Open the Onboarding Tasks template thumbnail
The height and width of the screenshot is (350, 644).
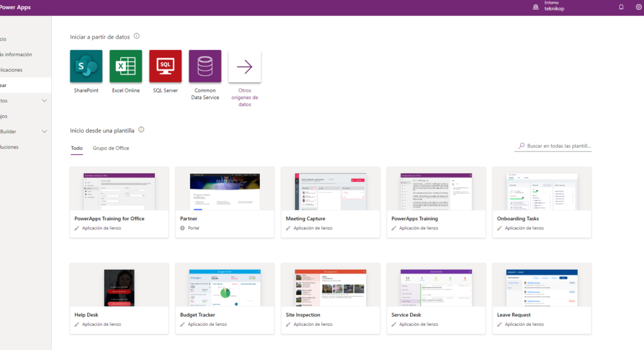[x=542, y=192]
